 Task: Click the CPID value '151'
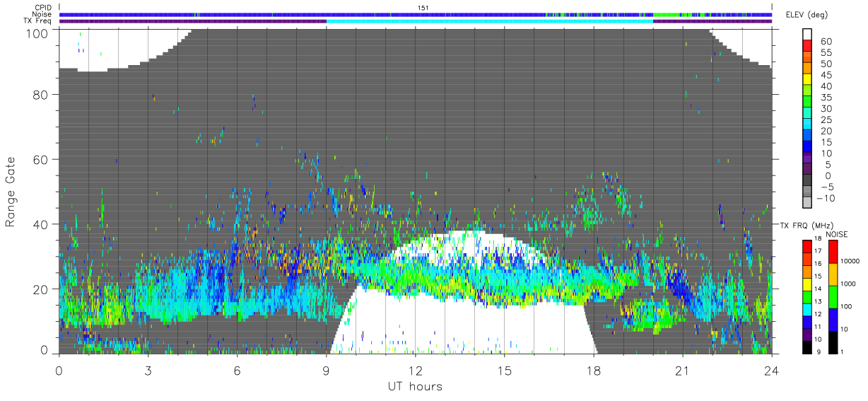(423, 8)
